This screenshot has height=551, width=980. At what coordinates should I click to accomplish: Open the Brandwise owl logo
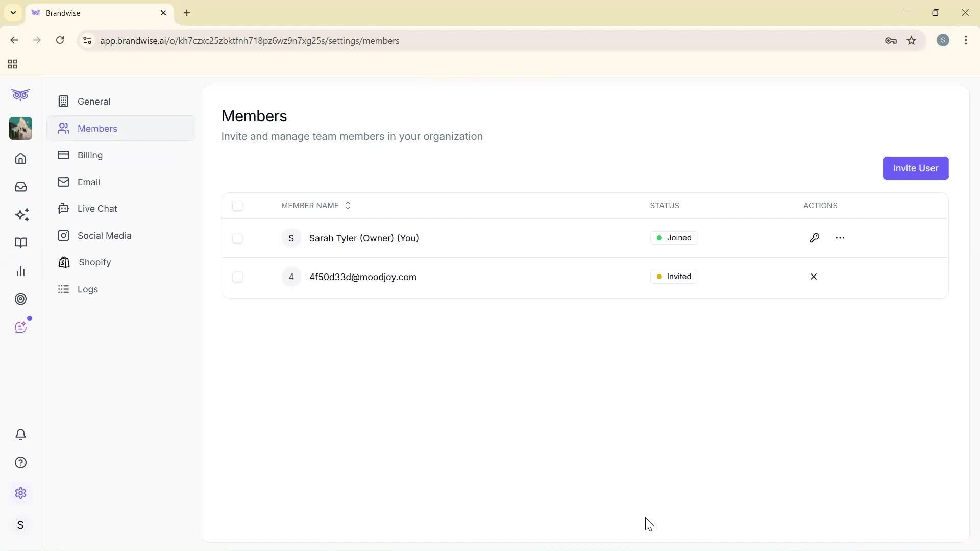[20, 94]
